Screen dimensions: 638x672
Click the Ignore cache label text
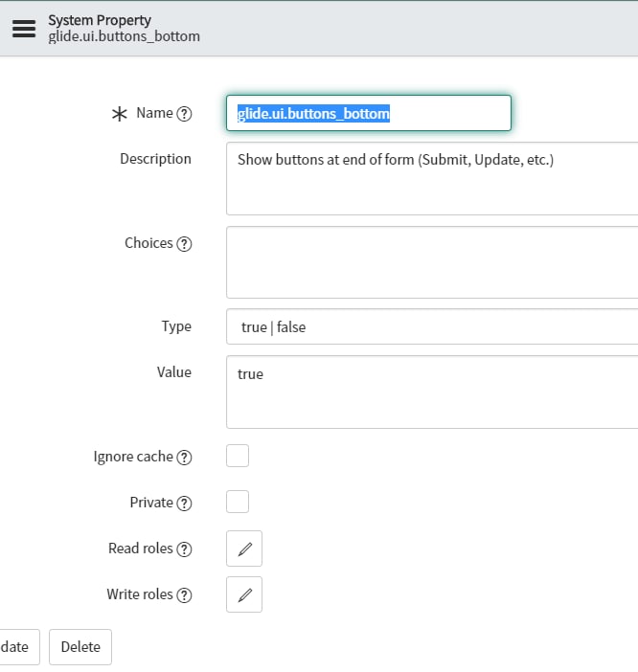[133, 457]
